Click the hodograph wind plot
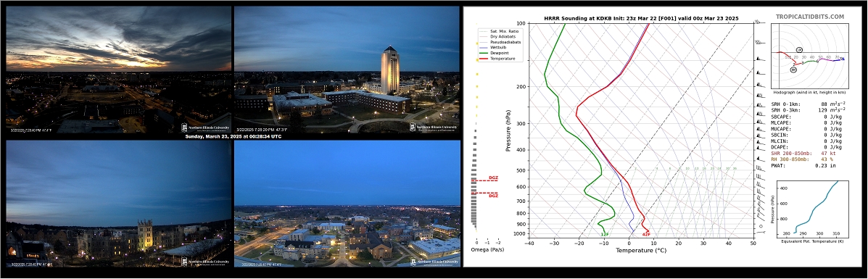This screenshot has width=868, height=279. (x=809, y=57)
